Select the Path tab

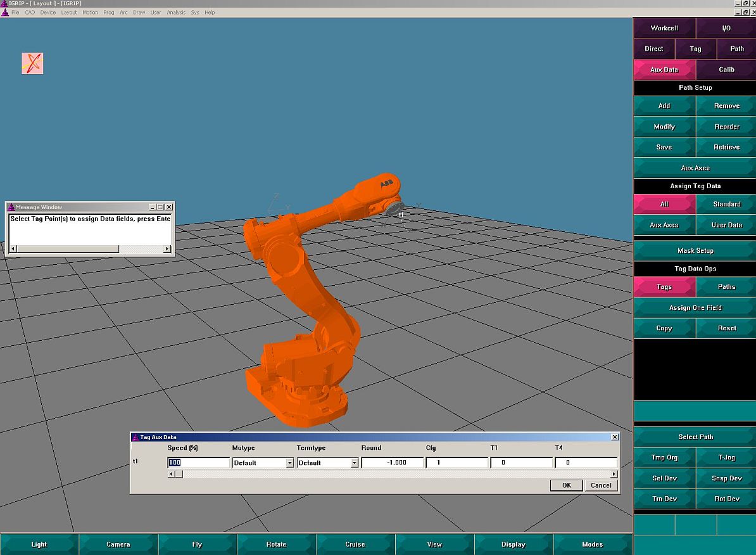click(737, 49)
